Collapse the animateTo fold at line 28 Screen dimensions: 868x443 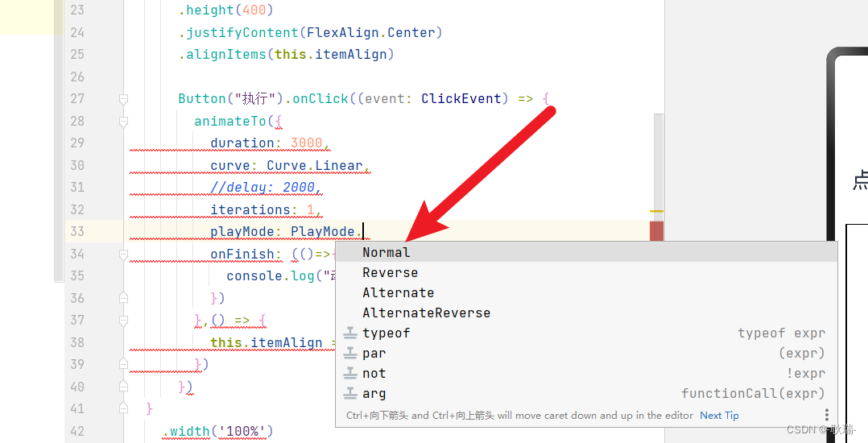pos(123,122)
